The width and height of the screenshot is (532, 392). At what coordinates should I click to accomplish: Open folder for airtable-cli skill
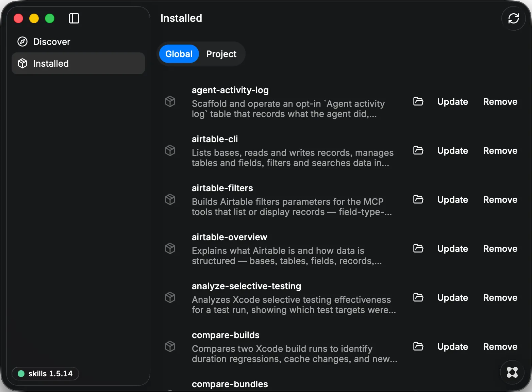point(418,150)
